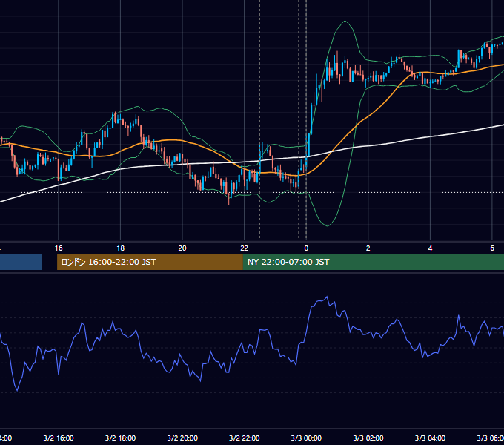
Task: Click the hour 20 axis label
Action: click(x=182, y=248)
